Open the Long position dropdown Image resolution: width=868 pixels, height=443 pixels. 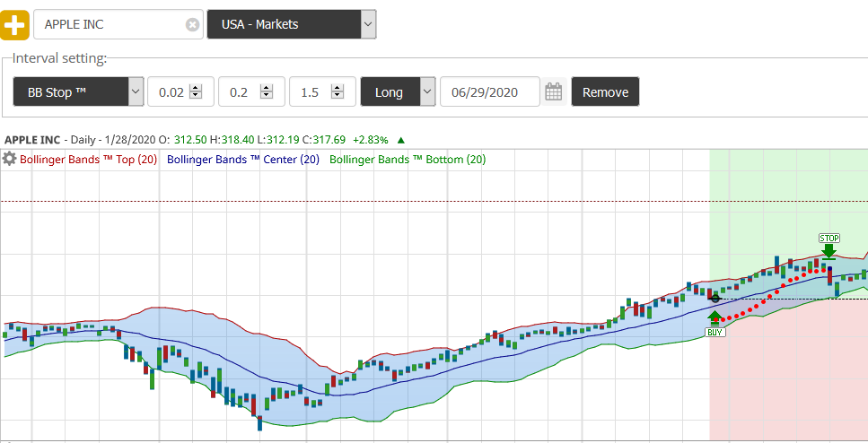coord(427,91)
